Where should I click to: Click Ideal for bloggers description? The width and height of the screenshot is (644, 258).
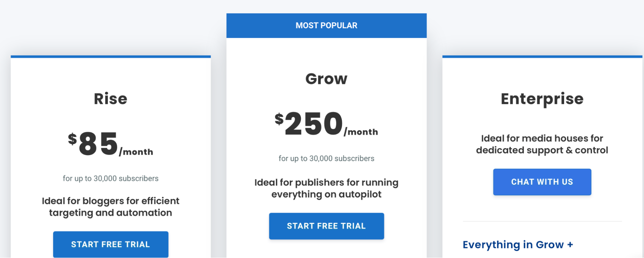click(x=111, y=207)
